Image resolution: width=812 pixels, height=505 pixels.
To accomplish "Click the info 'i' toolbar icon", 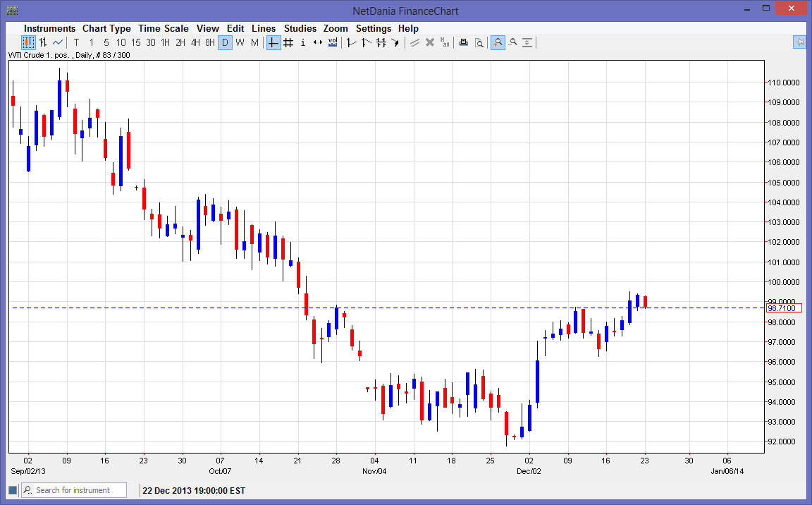I will tap(303, 42).
